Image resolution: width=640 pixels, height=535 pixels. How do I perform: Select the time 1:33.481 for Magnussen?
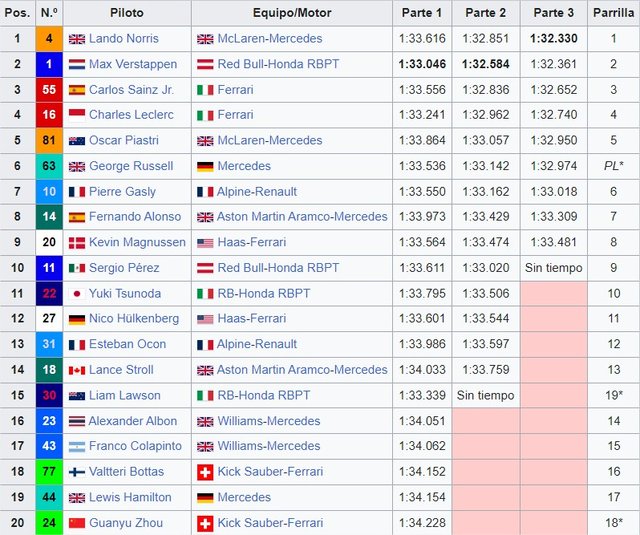[x=554, y=242]
